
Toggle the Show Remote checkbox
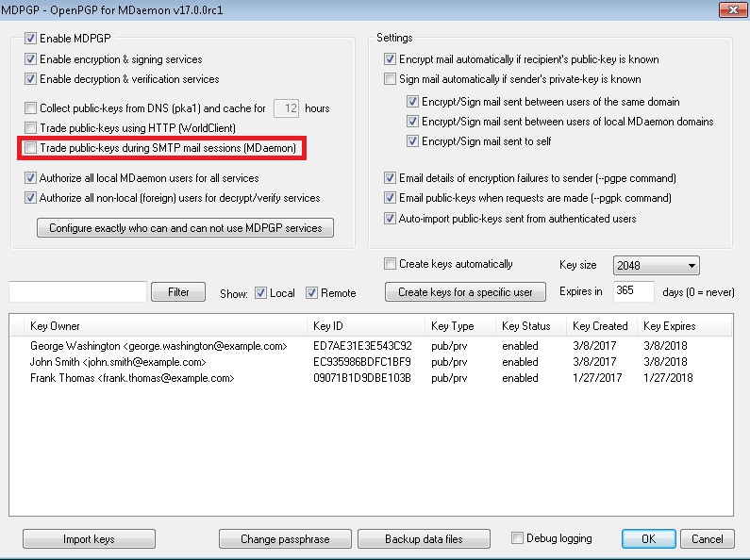click(312, 293)
